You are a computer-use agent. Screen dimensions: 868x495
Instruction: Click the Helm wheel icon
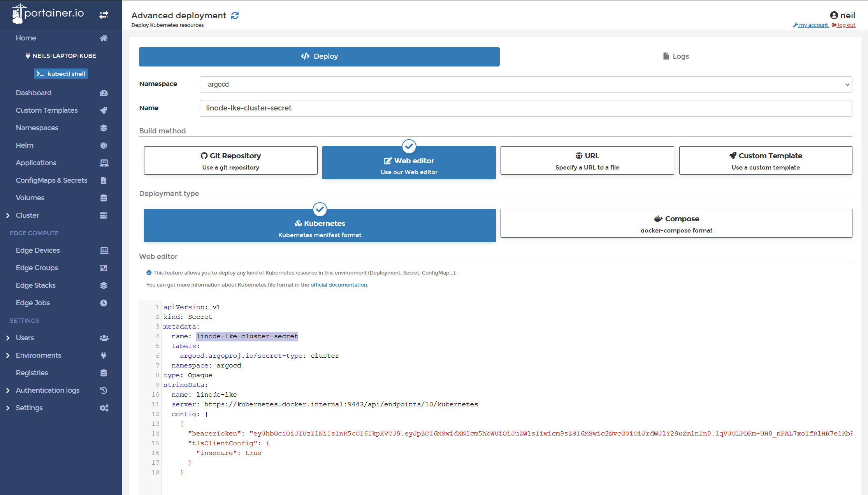click(x=104, y=145)
